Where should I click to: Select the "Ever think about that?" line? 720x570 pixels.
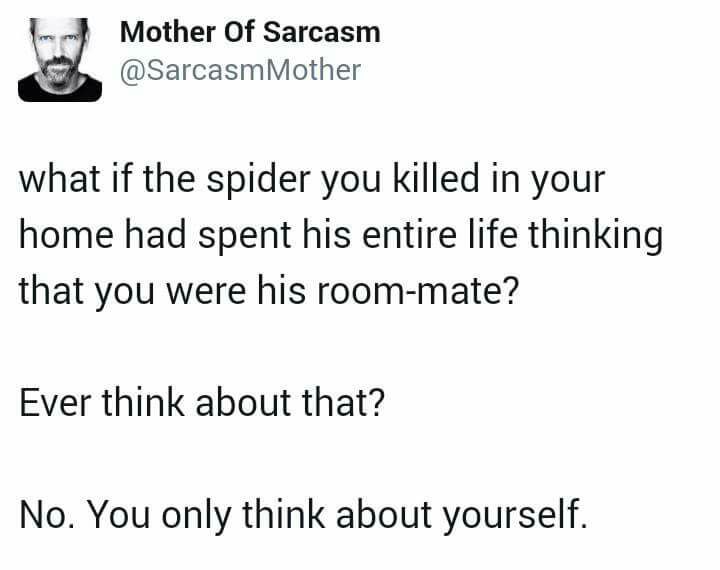202,402
